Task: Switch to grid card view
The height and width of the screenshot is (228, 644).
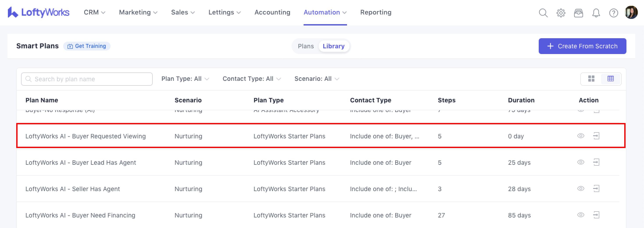Action: (591, 79)
